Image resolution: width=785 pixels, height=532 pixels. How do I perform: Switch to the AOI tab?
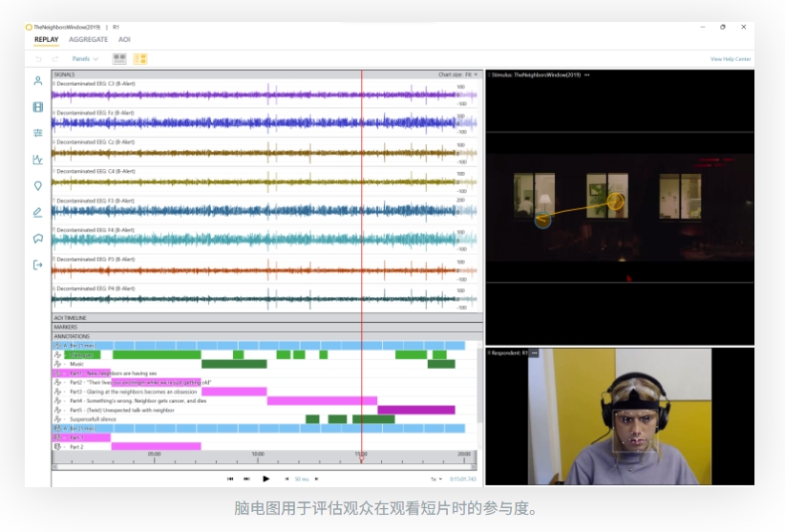click(124, 40)
